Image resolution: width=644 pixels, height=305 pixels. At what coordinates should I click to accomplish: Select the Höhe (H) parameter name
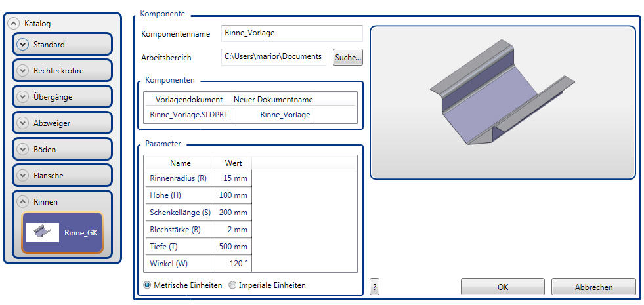180,195
